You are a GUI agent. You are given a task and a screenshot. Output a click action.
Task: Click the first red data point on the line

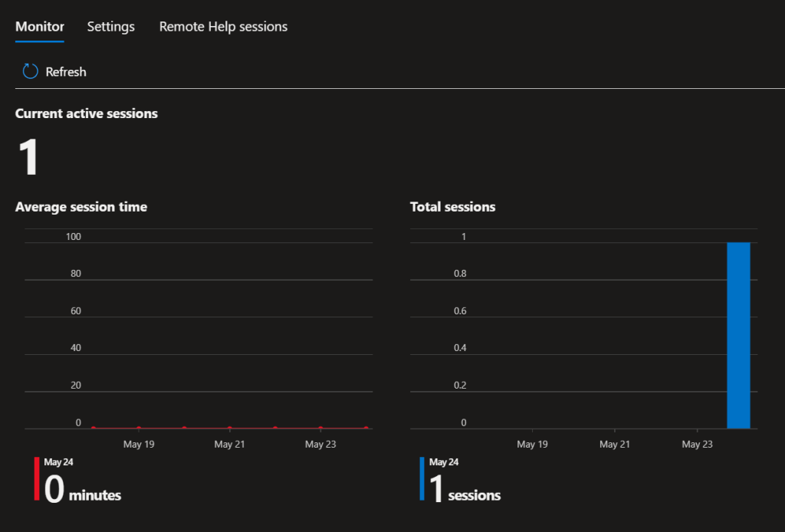tap(94, 428)
